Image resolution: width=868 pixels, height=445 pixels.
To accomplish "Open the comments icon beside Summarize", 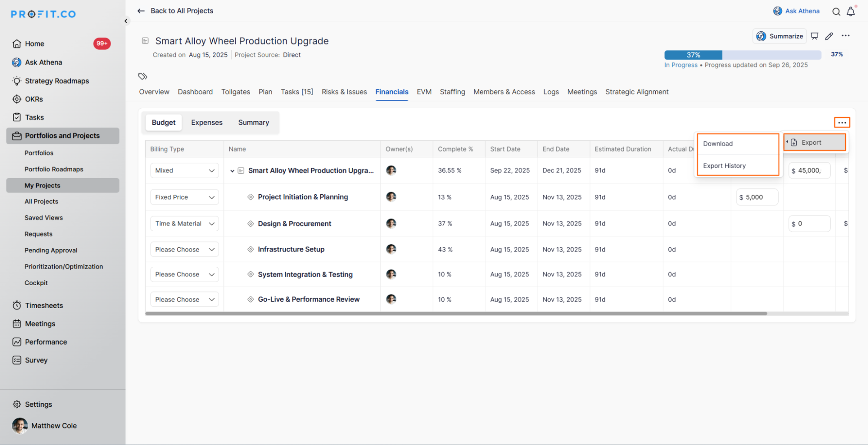I will coord(815,36).
